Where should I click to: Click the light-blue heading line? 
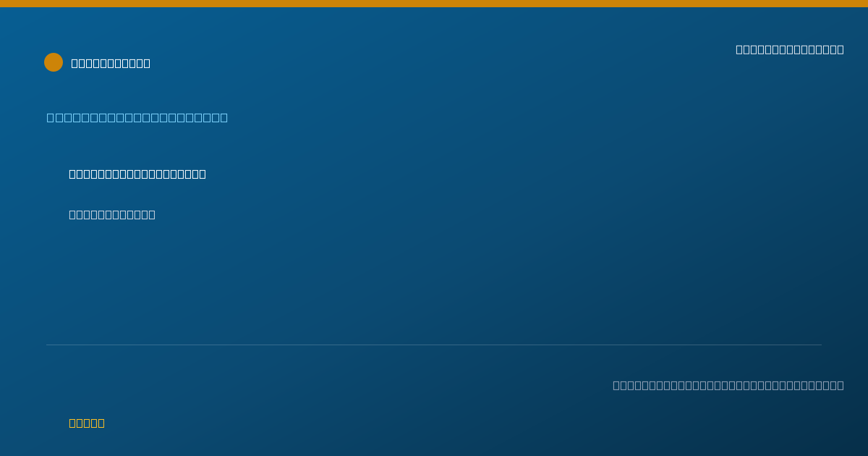pos(137,117)
